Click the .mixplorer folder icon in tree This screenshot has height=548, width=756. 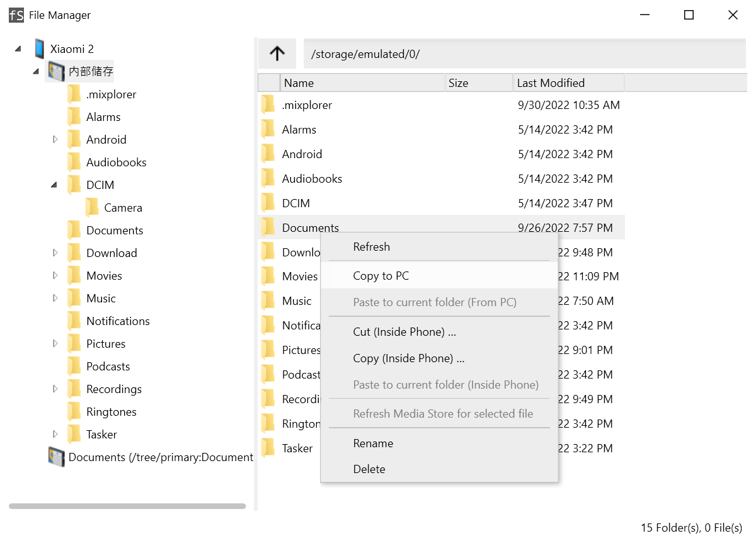coord(74,94)
